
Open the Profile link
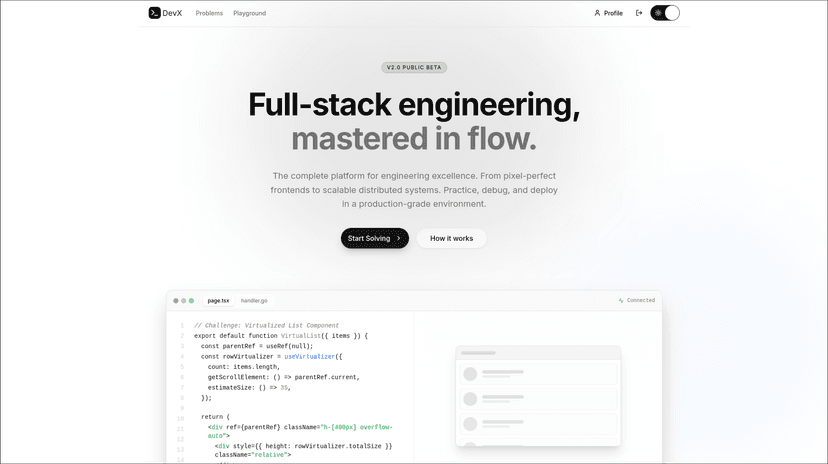tap(613, 13)
